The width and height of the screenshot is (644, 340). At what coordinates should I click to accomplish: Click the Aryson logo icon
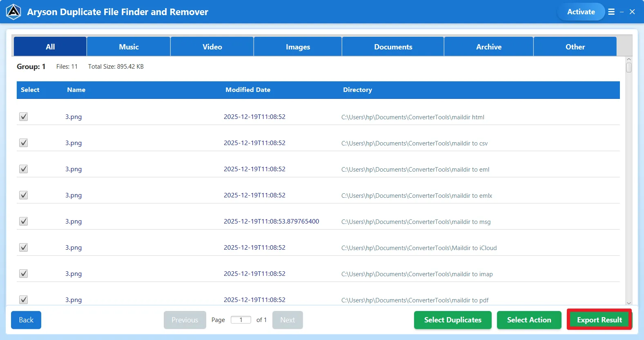coord(13,12)
